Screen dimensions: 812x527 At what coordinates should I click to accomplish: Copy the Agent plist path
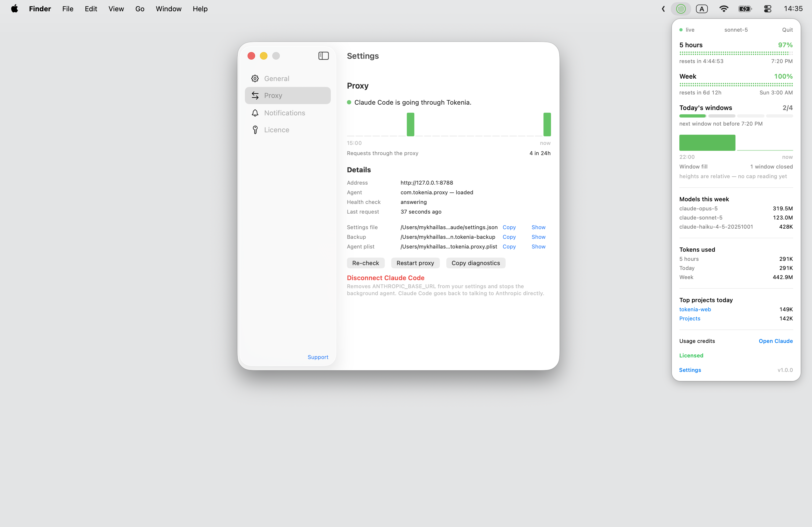(509, 246)
